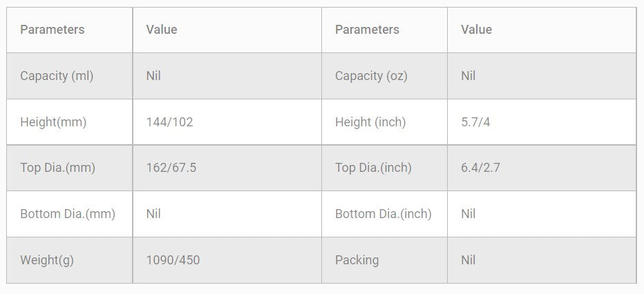The image size is (644, 294).
Task: Click the Nil value for Capacity (oz)
Action: (468, 76)
